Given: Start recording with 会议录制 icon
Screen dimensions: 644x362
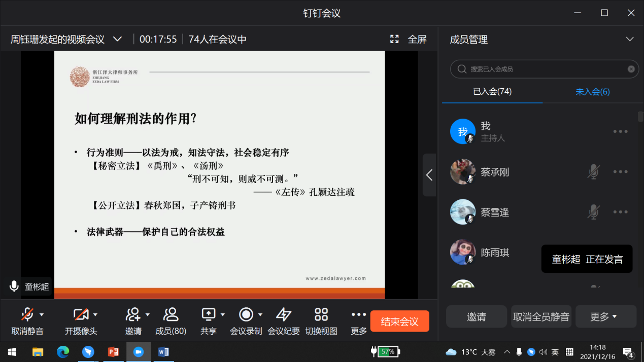Looking at the screenshot, I should coord(246,315).
